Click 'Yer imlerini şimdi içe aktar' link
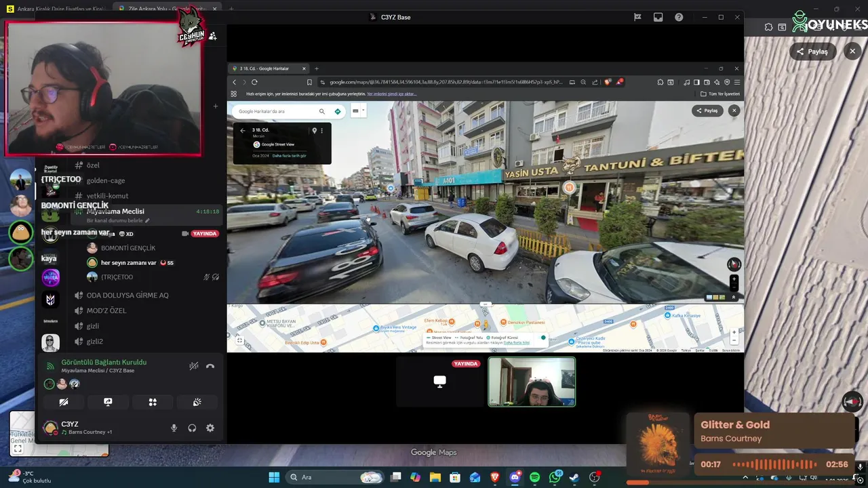The height and width of the screenshot is (488, 868). point(391,94)
